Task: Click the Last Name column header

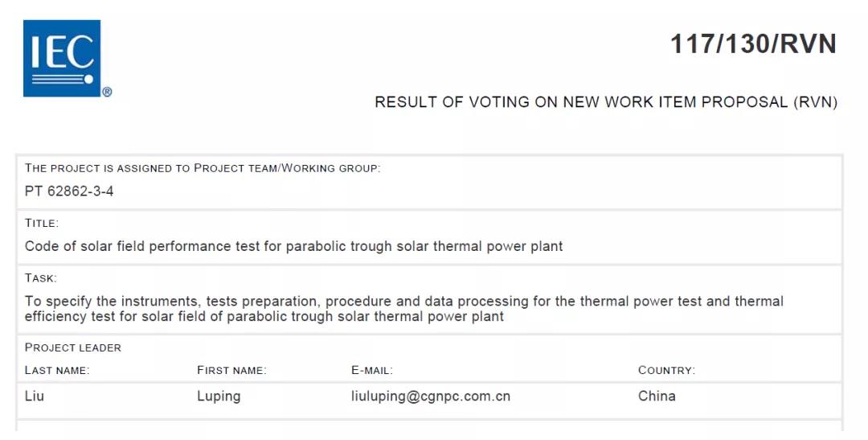Action: [57, 371]
